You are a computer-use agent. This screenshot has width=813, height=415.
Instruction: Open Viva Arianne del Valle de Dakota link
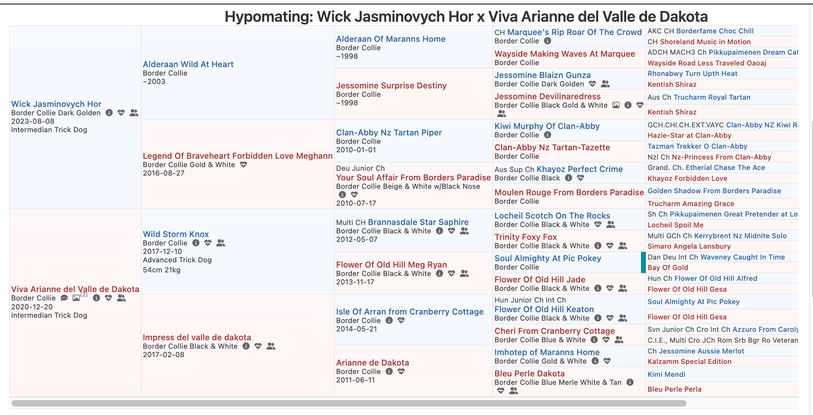pos(75,289)
